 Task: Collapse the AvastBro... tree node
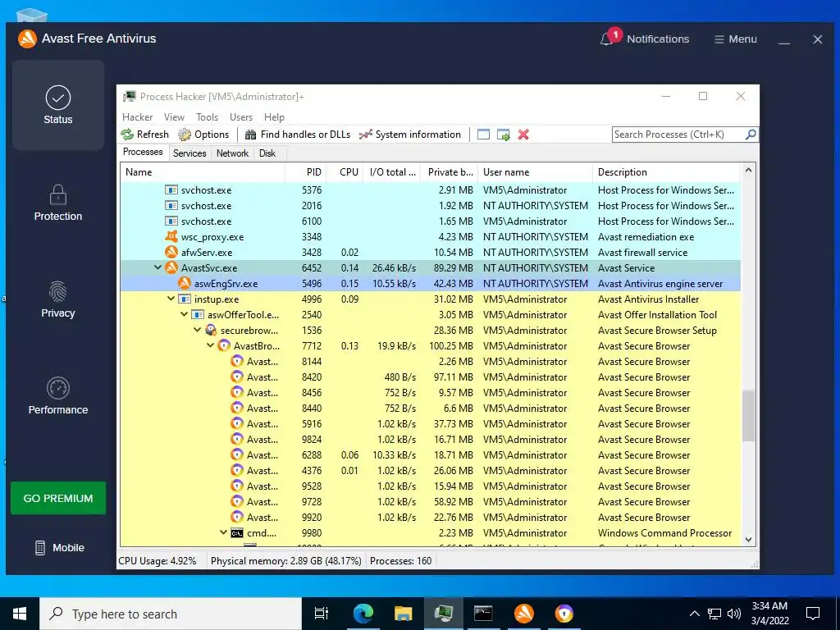[211, 345]
